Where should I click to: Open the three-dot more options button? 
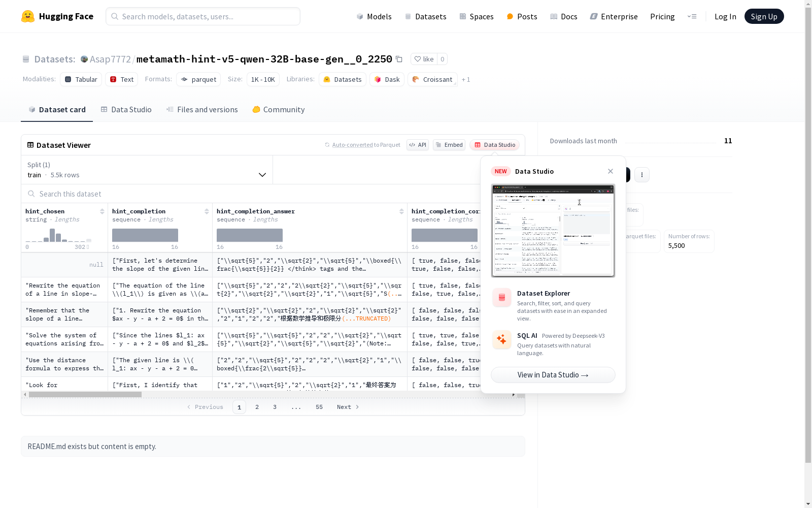(642, 175)
